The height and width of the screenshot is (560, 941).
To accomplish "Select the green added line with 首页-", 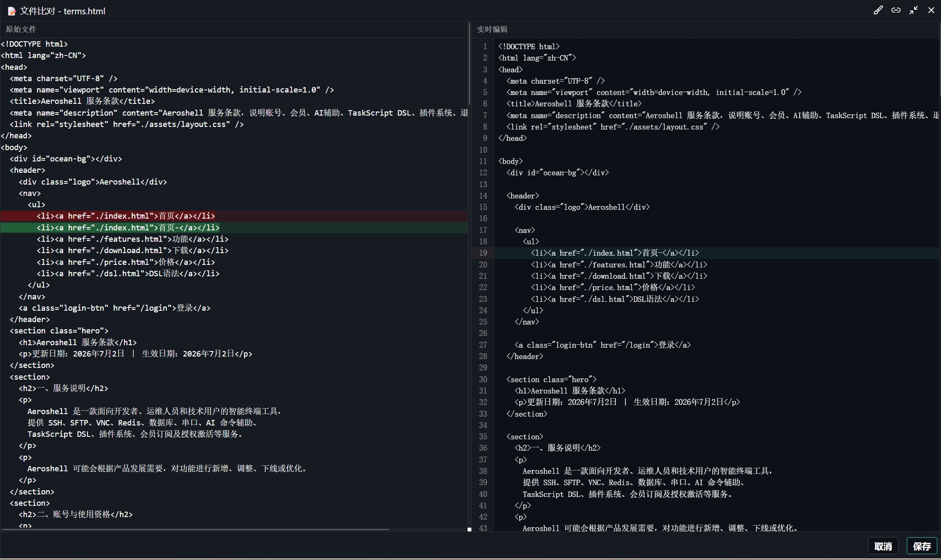I will (x=234, y=227).
